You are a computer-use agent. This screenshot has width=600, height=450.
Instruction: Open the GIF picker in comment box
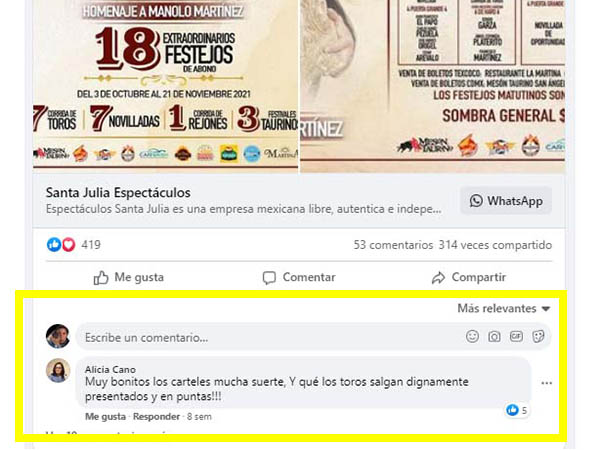click(516, 336)
